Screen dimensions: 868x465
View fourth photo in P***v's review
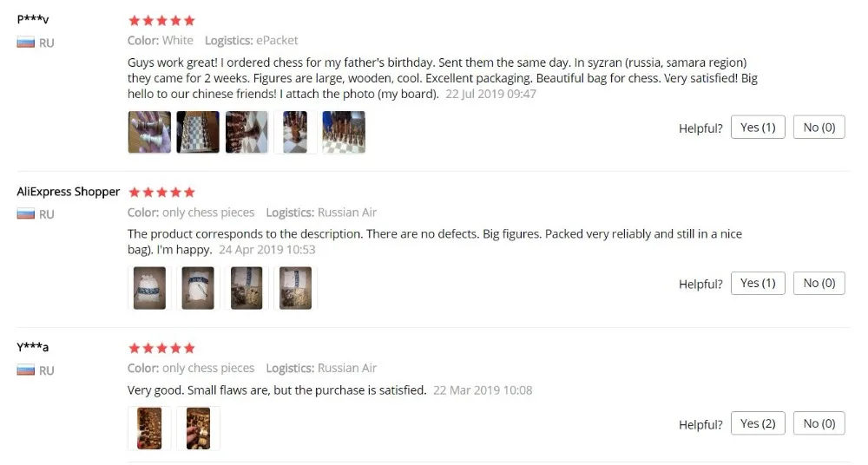pos(295,133)
